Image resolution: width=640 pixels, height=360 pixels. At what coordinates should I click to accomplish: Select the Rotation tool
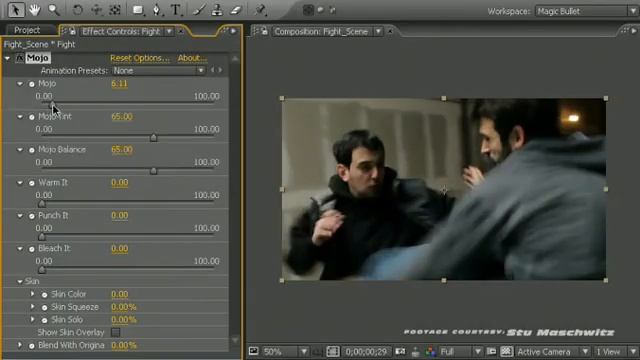[x=78, y=10]
